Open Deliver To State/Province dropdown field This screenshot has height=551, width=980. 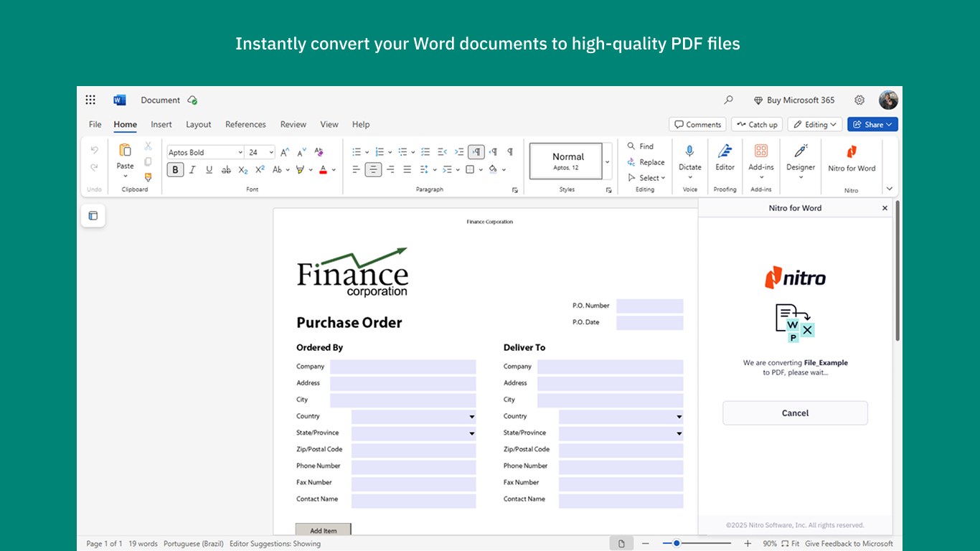tap(621, 433)
